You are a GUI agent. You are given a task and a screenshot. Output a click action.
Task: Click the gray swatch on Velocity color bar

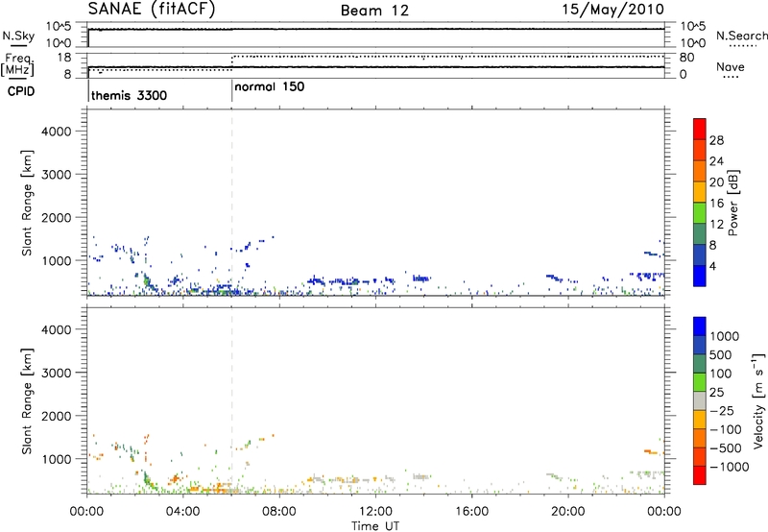click(x=700, y=400)
